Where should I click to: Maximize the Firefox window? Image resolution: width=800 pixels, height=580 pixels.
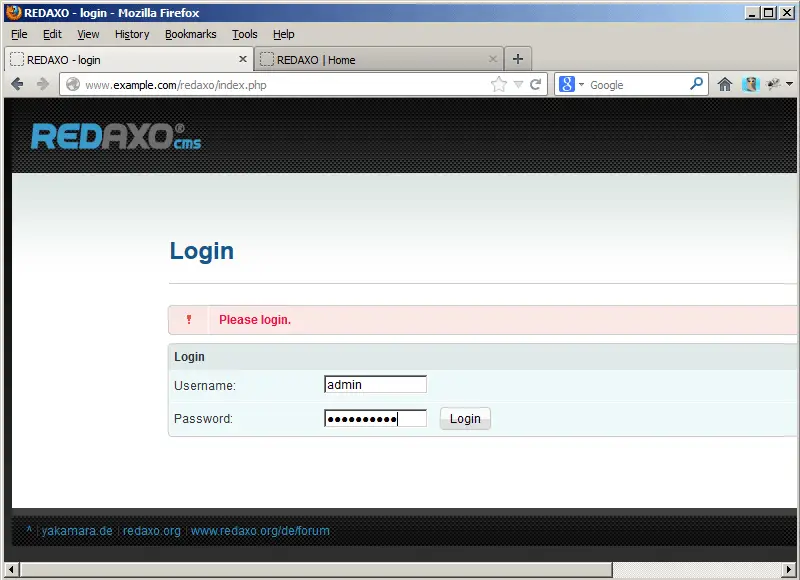coord(769,13)
